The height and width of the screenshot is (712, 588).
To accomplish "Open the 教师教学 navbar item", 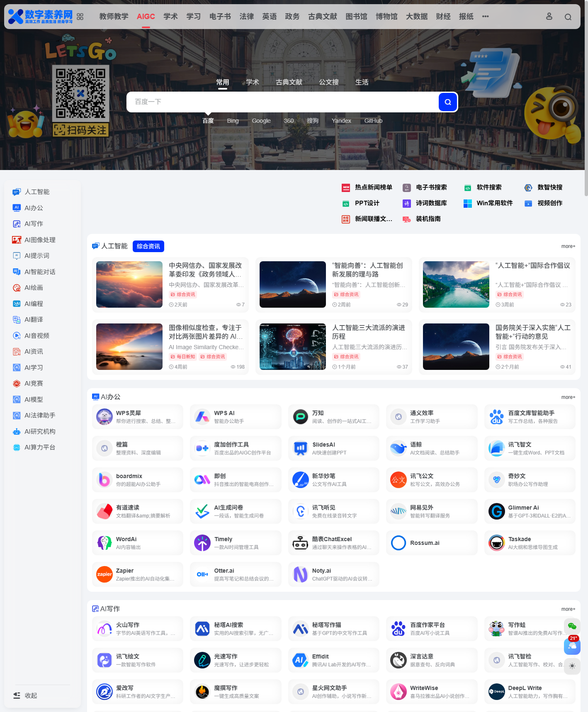I will pos(114,17).
